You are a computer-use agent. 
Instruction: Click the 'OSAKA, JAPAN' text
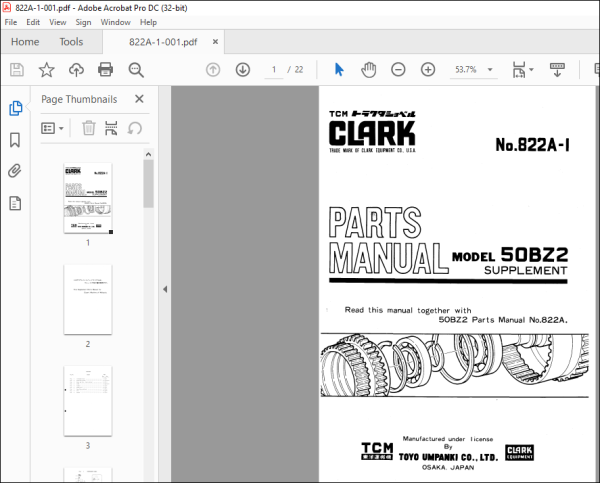pyautogui.click(x=448, y=467)
